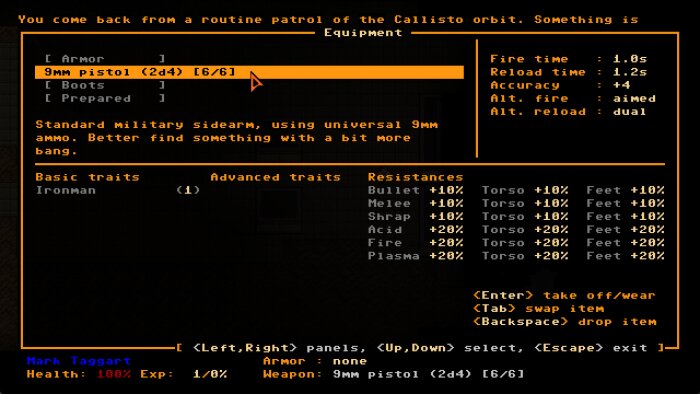Click the character name Mark Taggart

point(79,361)
